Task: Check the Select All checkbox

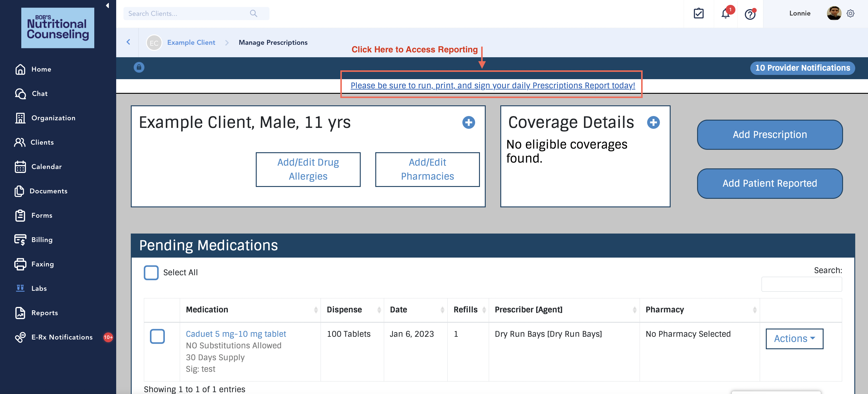Action: point(151,272)
